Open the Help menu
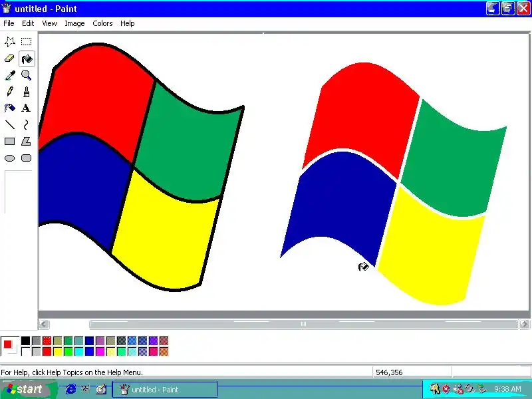 tap(128, 23)
